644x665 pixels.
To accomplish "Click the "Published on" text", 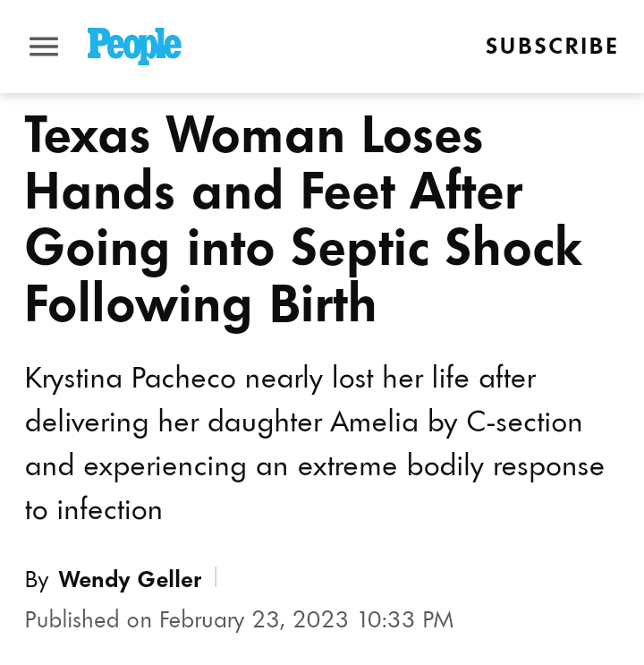I will 89,619.
